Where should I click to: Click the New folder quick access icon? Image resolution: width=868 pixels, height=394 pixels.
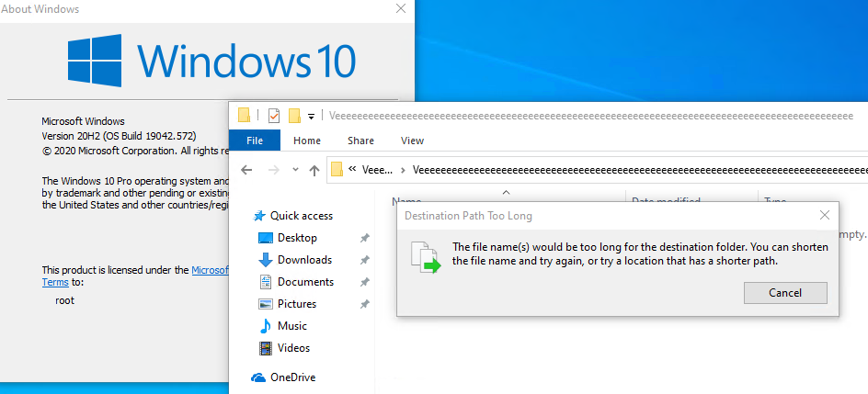294,116
